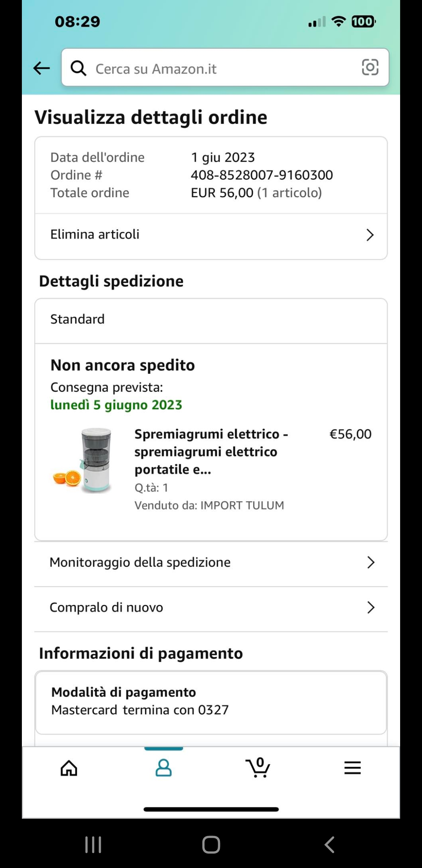This screenshot has height=868, width=422.
Task: Expand Compralo di nuovo chevron
Action: [x=370, y=607]
